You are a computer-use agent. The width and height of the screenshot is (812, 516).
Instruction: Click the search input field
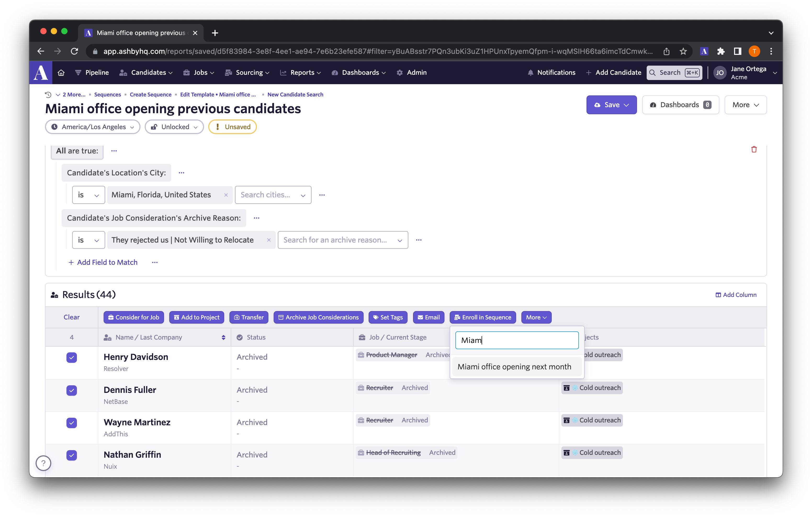[x=517, y=340]
